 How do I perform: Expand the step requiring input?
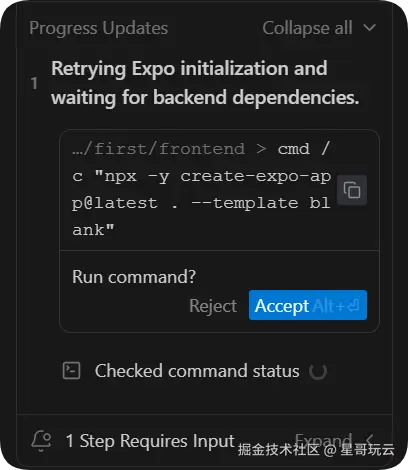click(323, 440)
